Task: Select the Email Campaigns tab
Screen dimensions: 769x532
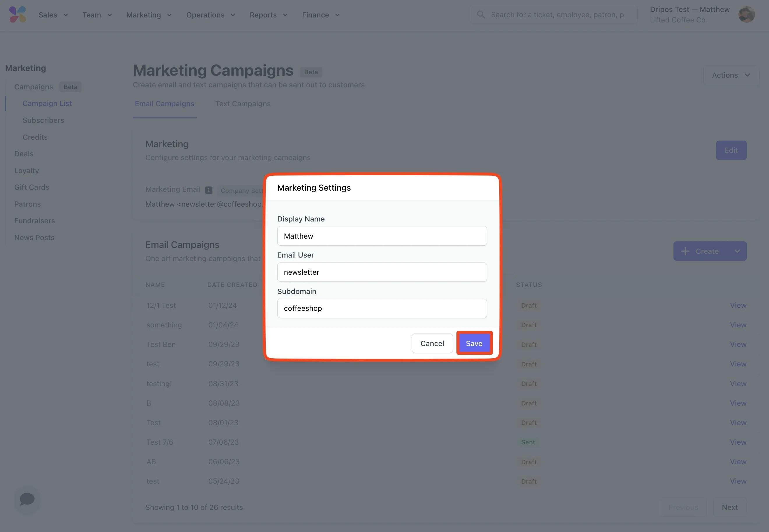Action: (x=165, y=104)
